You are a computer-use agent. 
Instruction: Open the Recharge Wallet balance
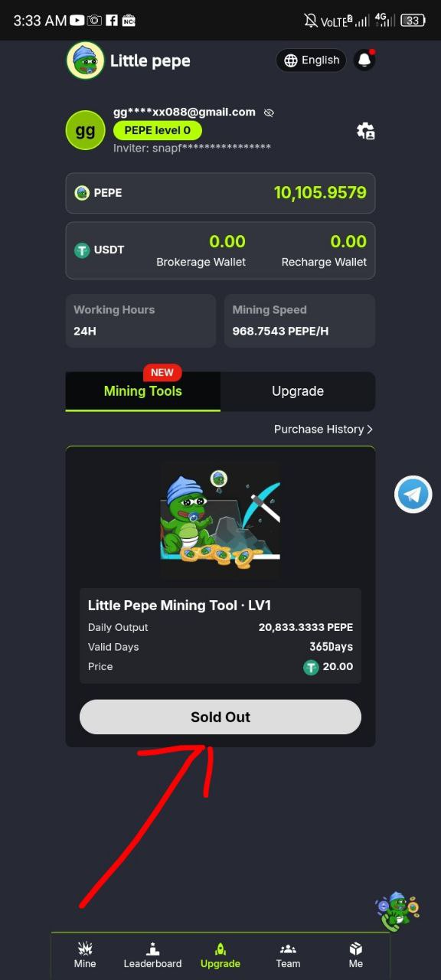[x=324, y=251]
